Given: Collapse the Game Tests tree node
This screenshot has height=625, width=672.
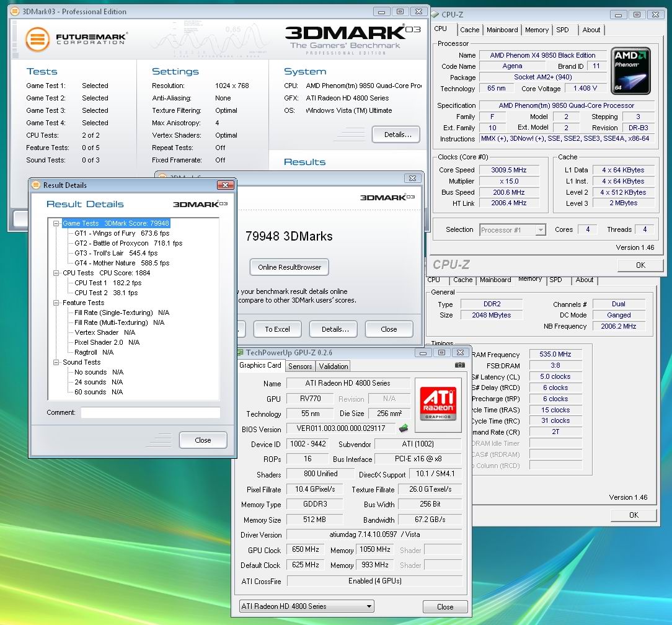Looking at the screenshot, I should [x=56, y=223].
